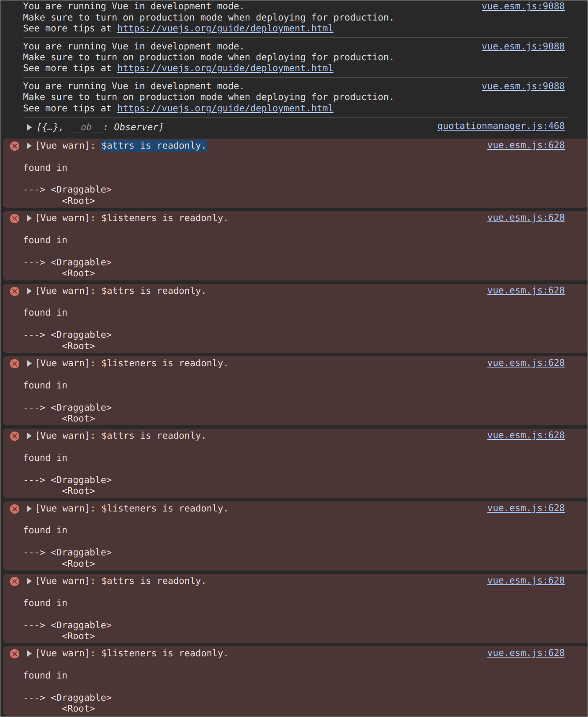The height and width of the screenshot is (717, 588).
Task: Click the error icon on second $attrs warning
Action: [x=15, y=291]
